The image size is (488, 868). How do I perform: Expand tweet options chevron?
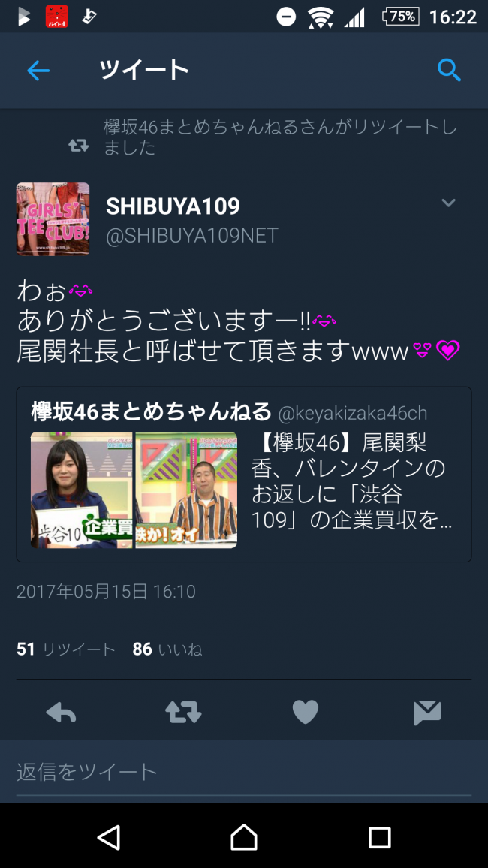(449, 203)
